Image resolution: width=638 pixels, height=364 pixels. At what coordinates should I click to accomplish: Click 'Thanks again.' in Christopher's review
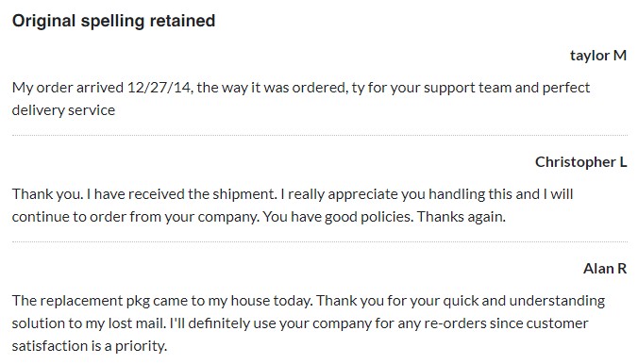pos(461,217)
